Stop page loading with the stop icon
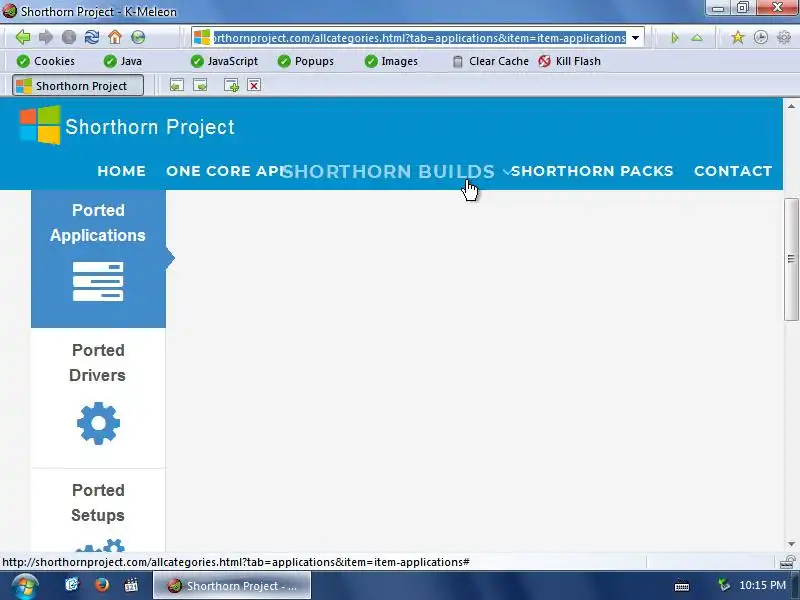The width and height of the screenshot is (800, 600). tap(69, 37)
